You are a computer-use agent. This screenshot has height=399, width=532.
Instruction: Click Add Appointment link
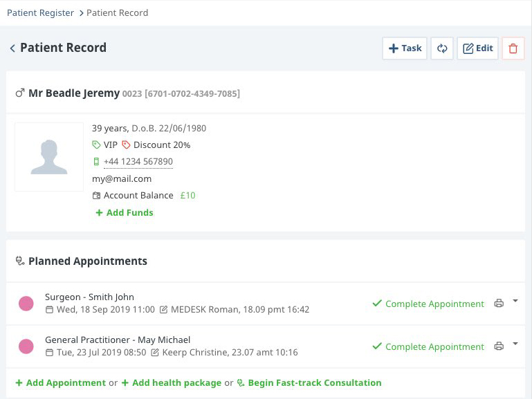click(61, 382)
